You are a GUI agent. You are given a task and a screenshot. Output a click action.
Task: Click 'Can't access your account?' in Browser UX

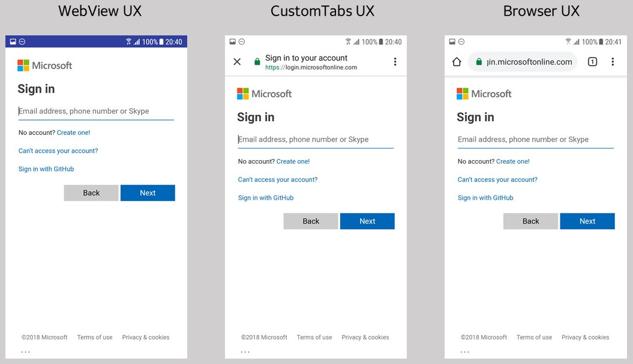pos(497,179)
